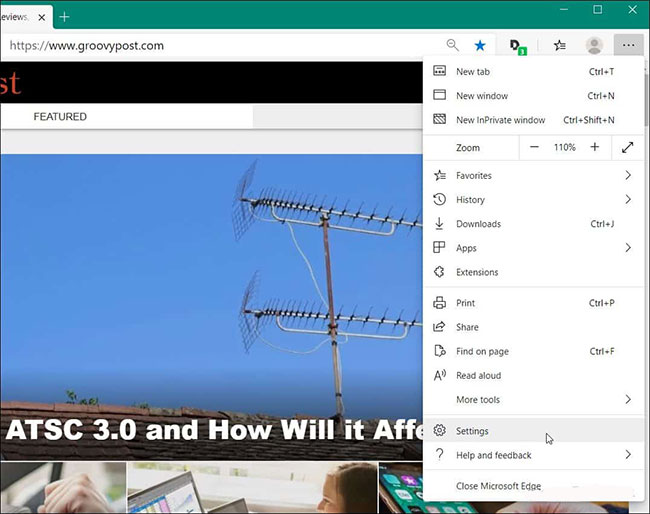This screenshot has height=514, width=650.
Task: Decrease zoom with the minus button
Action: [x=534, y=147]
